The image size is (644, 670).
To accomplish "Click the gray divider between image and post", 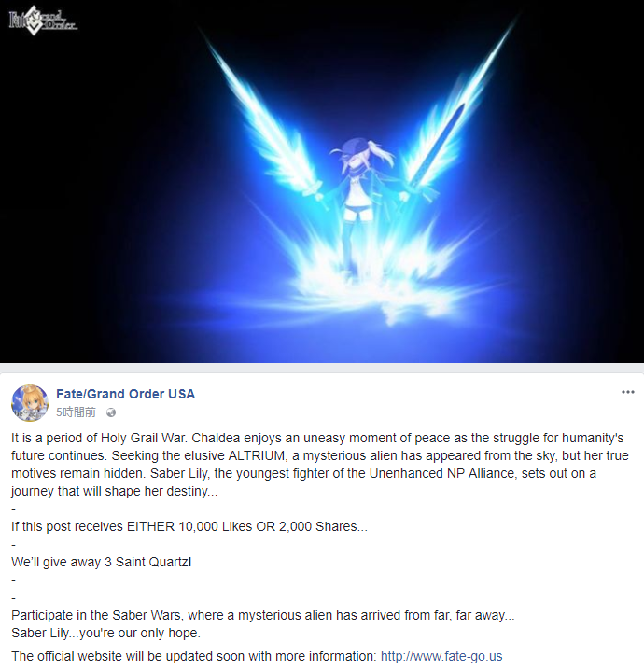I will [x=322, y=368].
